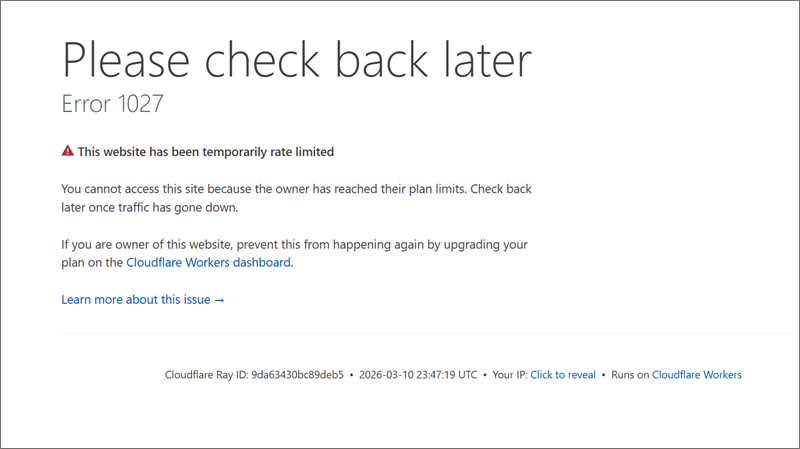Reveal your IP with Click to reveal

pos(562,375)
